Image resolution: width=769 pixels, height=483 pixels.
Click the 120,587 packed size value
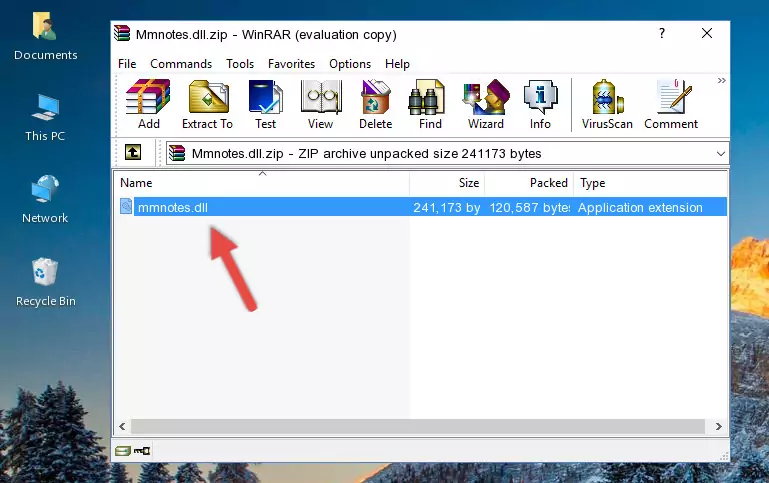tap(530, 207)
